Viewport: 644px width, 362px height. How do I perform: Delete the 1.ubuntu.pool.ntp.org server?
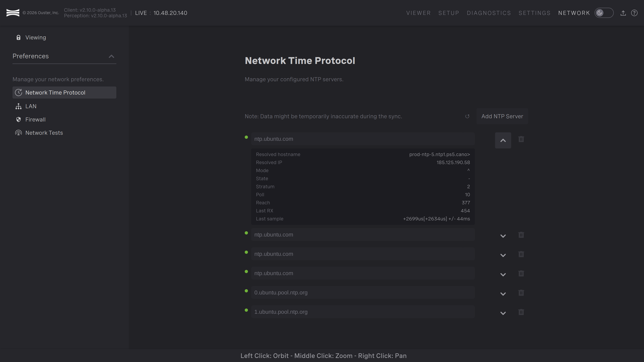521,312
